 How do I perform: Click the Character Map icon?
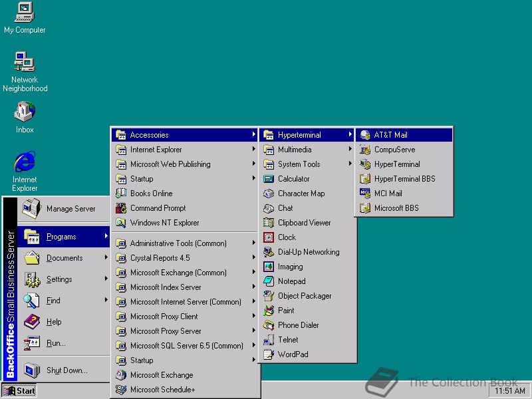click(269, 194)
